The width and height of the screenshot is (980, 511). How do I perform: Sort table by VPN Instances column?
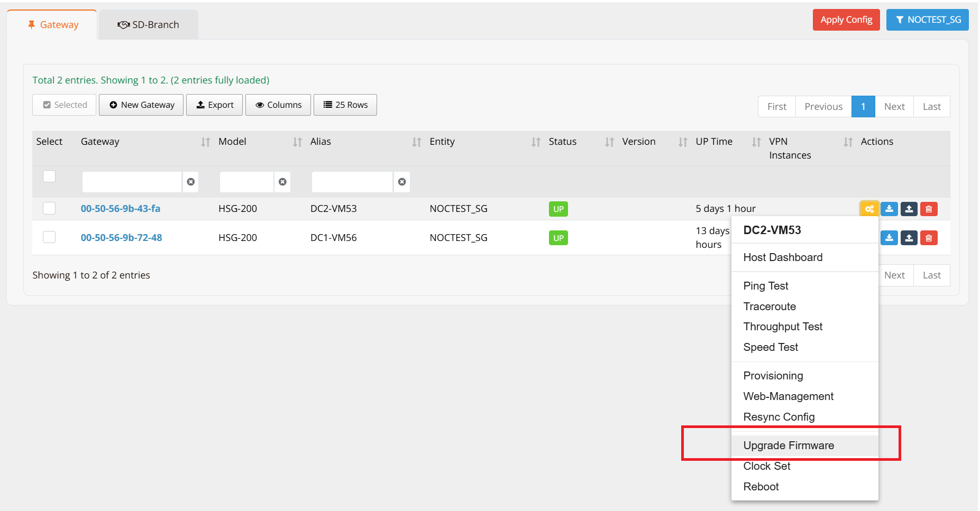click(848, 142)
